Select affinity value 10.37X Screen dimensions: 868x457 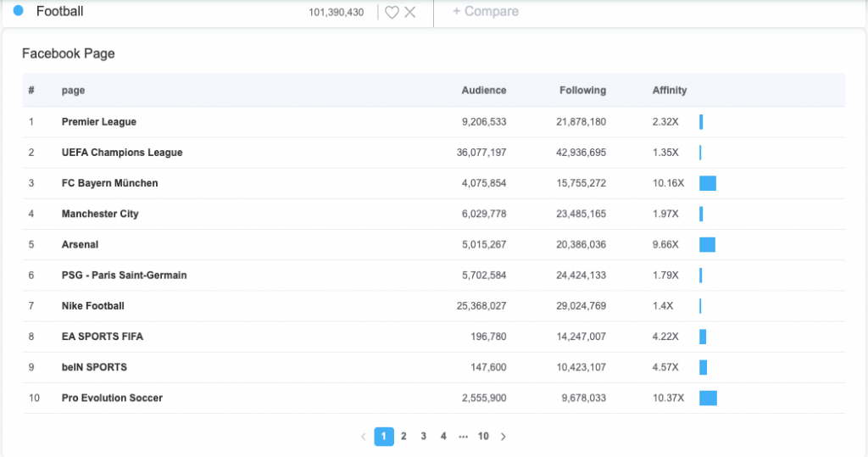[x=668, y=398]
